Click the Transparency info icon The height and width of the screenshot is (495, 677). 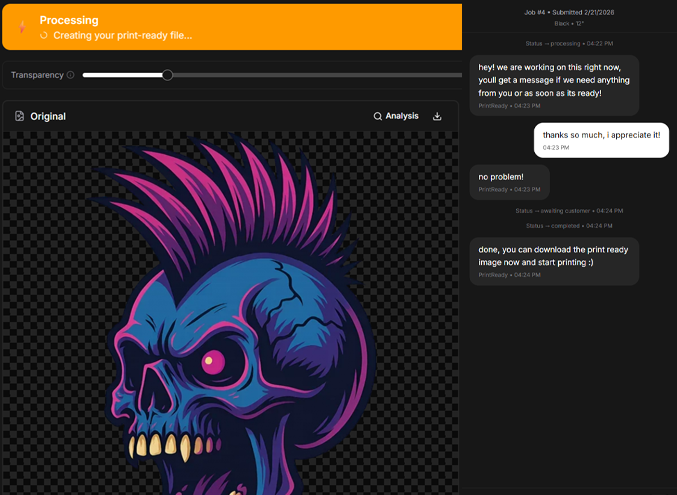(70, 75)
